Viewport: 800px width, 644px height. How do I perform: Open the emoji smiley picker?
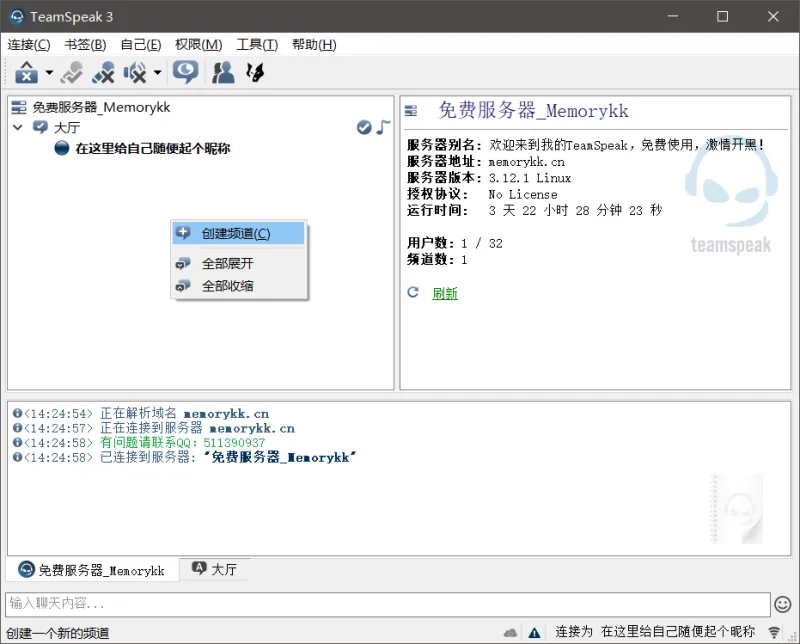pos(783,605)
